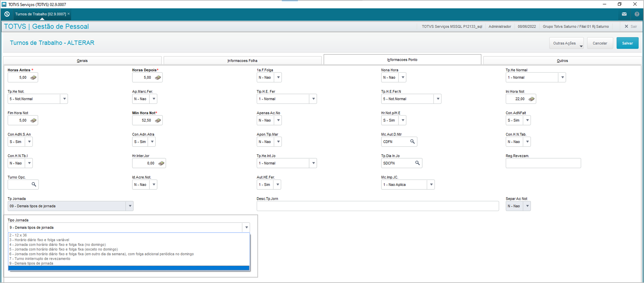
Task: Expand the Apon.Tip.Mar dropdown
Action: 278,142
